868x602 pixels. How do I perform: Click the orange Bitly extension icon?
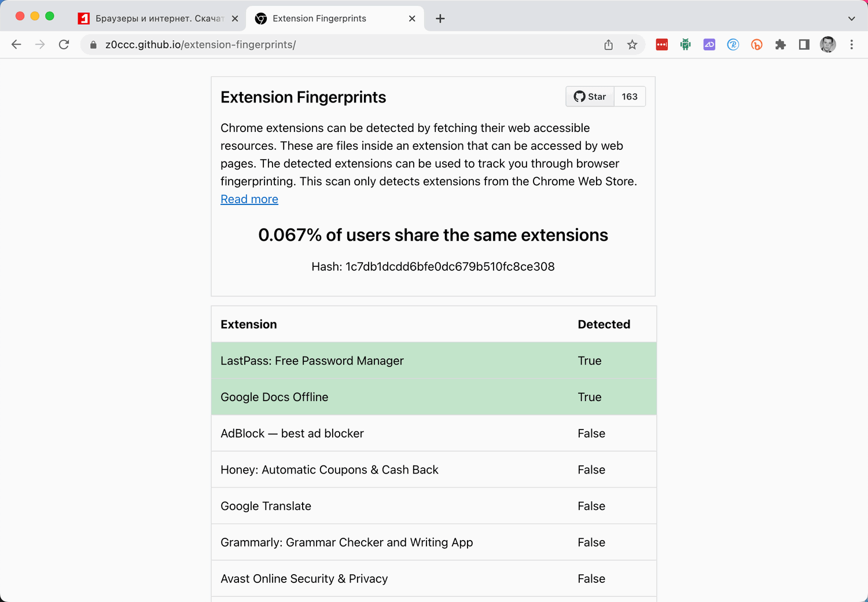pos(757,45)
